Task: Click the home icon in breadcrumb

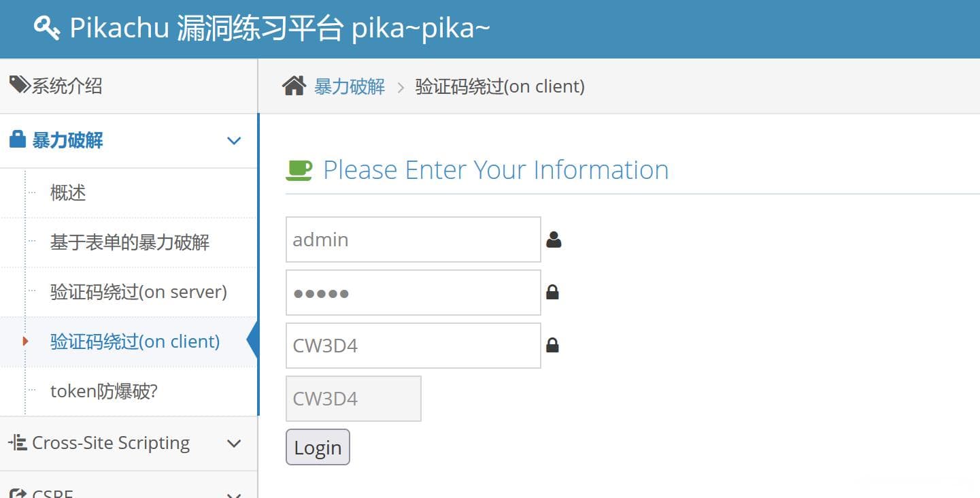Action: [294, 86]
